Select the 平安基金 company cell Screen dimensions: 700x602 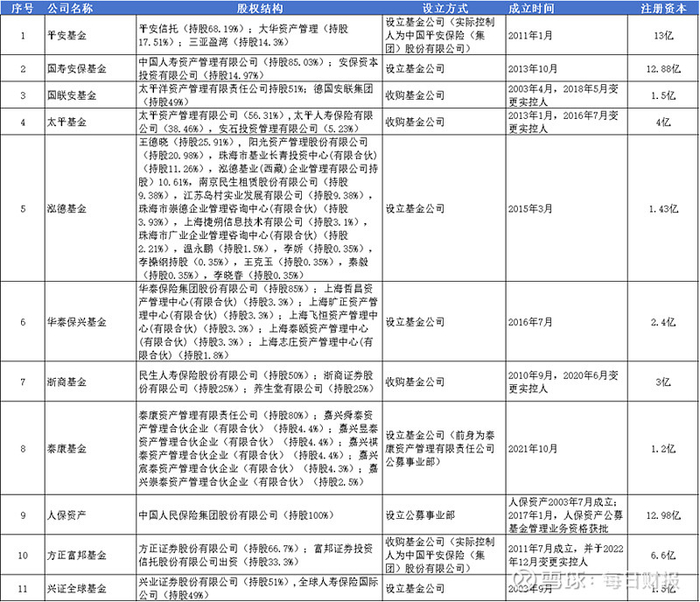pyautogui.click(x=91, y=35)
